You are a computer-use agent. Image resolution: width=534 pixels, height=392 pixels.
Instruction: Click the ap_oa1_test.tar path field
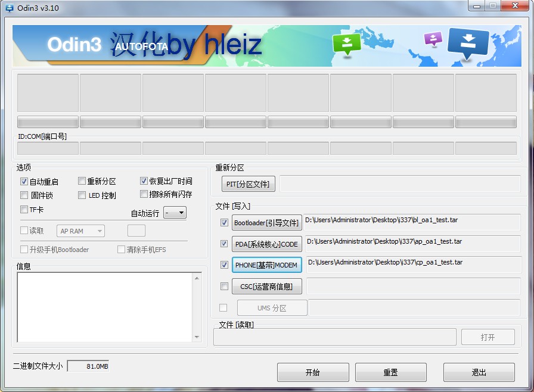[x=414, y=243]
